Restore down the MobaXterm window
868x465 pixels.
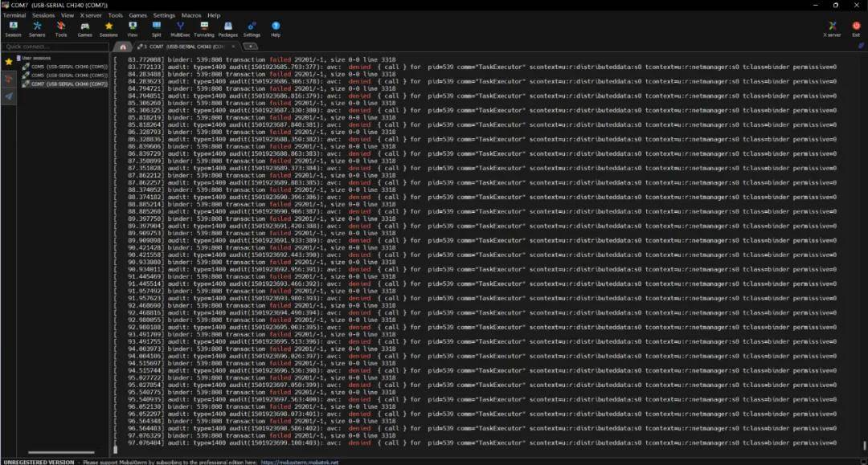pyautogui.click(x=836, y=5)
